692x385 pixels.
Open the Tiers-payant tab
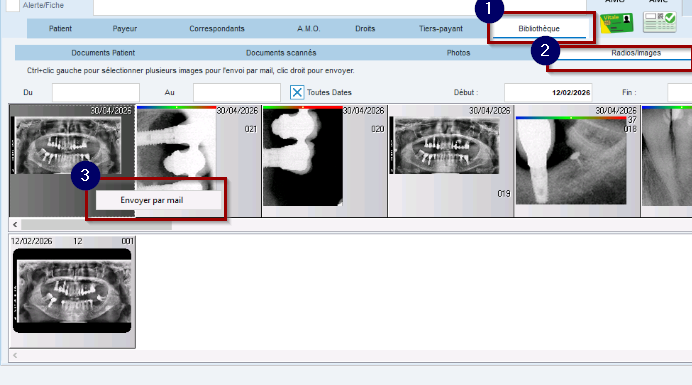(441, 29)
